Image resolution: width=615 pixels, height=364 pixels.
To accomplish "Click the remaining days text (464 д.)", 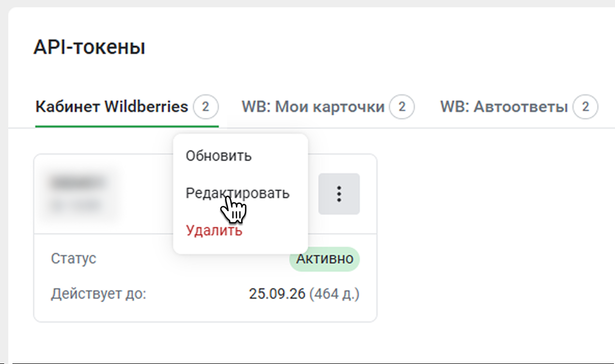I will coord(334,295).
